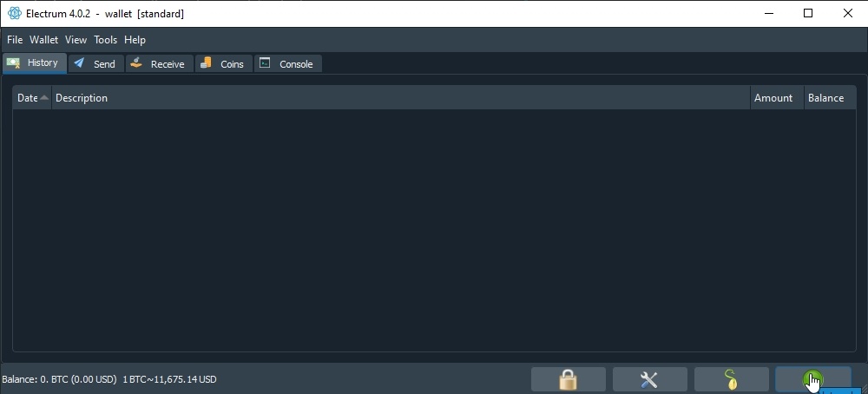Click the padlock password icon button
Screen dimensions: 868x394
(x=568, y=379)
